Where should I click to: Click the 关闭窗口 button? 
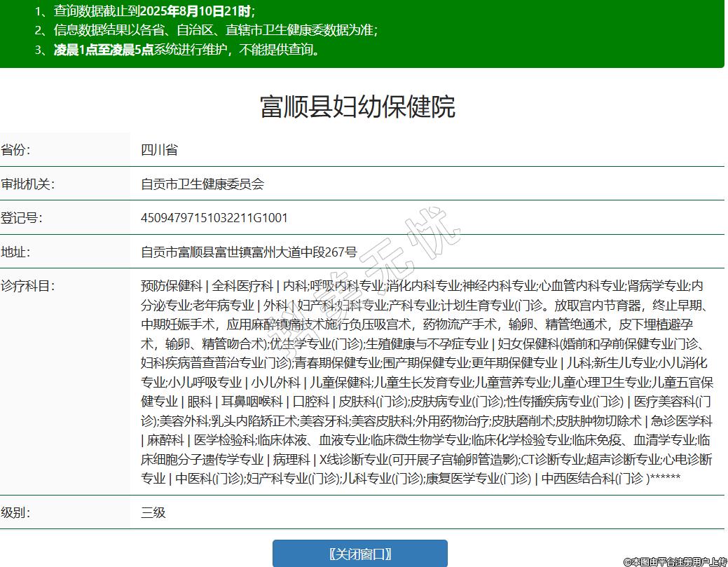click(x=359, y=554)
